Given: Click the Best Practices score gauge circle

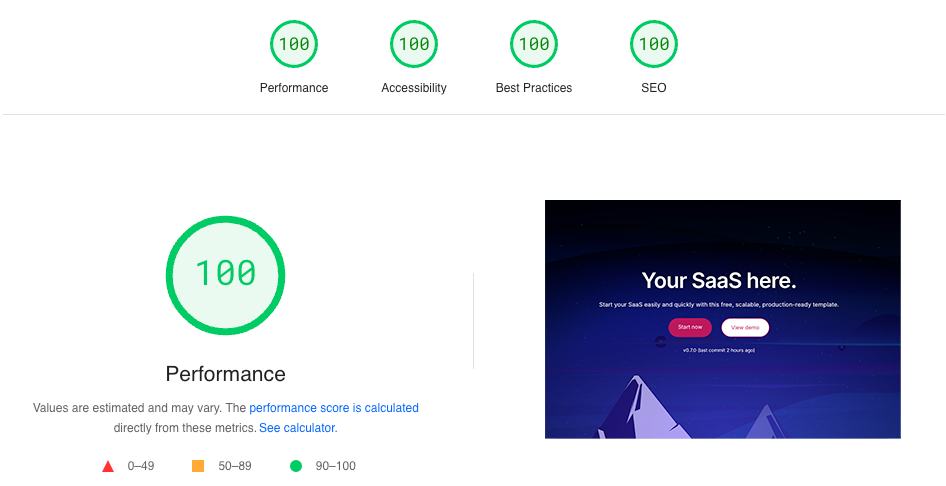Looking at the screenshot, I should [x=534, y=44].
